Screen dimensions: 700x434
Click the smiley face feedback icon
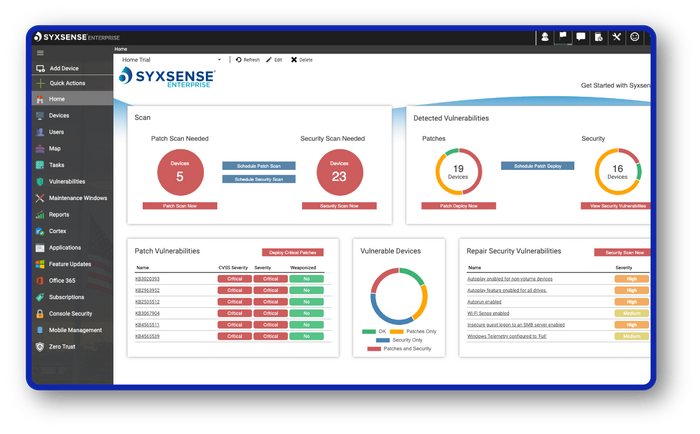click(634, 37)
